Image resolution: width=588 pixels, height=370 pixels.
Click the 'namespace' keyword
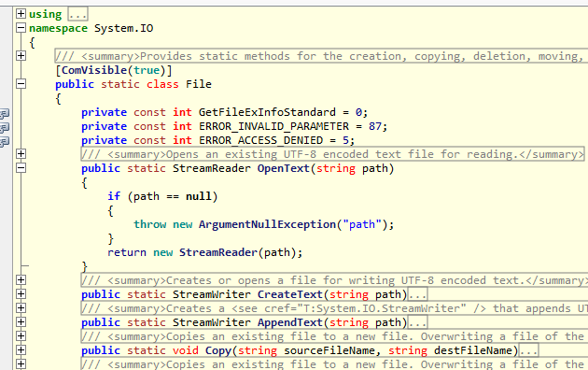point(58,28)
